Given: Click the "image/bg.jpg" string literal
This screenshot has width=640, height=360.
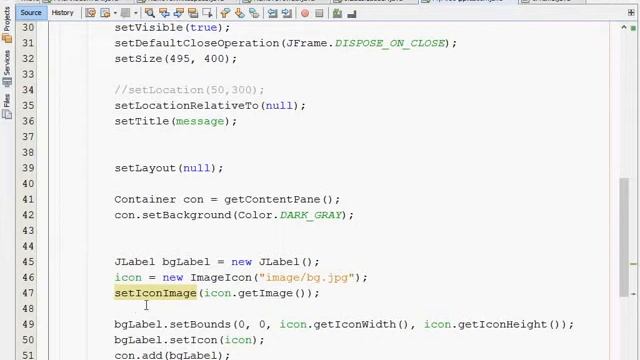Looking at the screenshot, I should [x=306, y=278].
